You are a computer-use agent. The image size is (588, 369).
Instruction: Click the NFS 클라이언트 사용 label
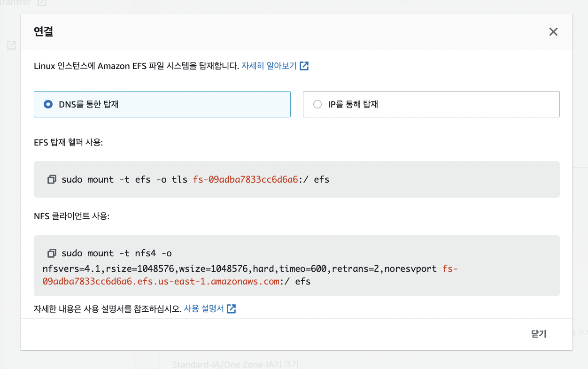pos(71,216)
